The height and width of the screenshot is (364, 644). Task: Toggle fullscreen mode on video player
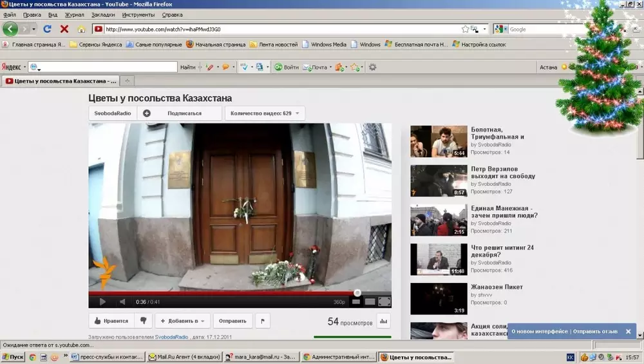384,302
